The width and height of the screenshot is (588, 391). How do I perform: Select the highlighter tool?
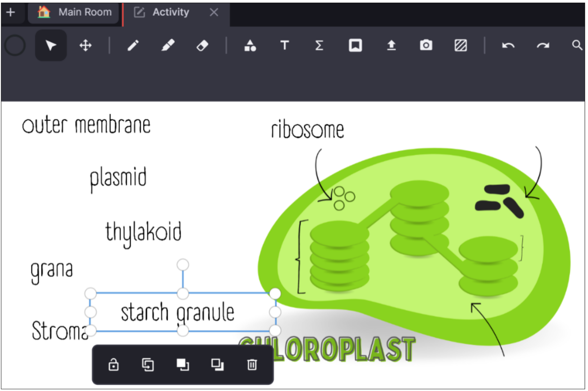168,45
